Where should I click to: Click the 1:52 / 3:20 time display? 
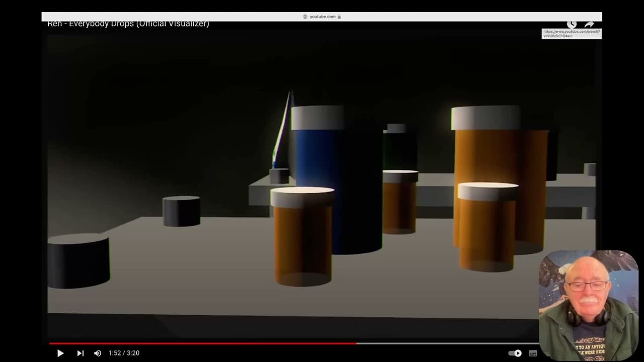click(124, 353)
